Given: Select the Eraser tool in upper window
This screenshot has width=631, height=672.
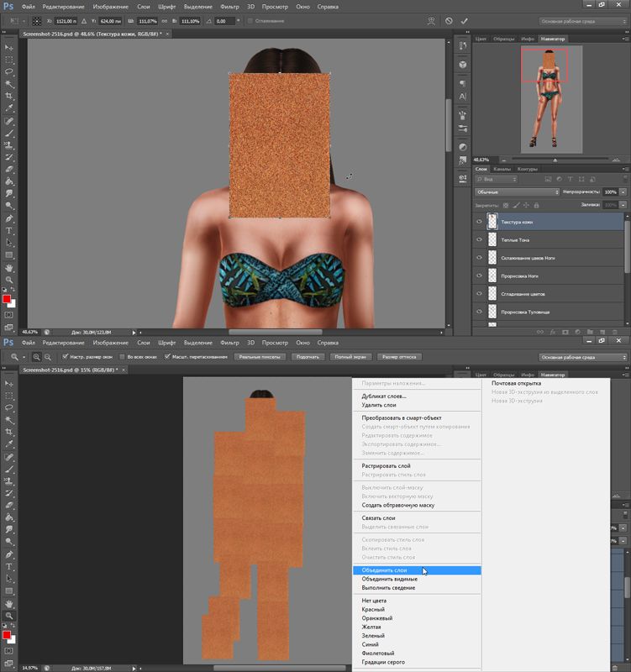Looking at the screenshot, I should pyautogui.click(x=8, y=170).
